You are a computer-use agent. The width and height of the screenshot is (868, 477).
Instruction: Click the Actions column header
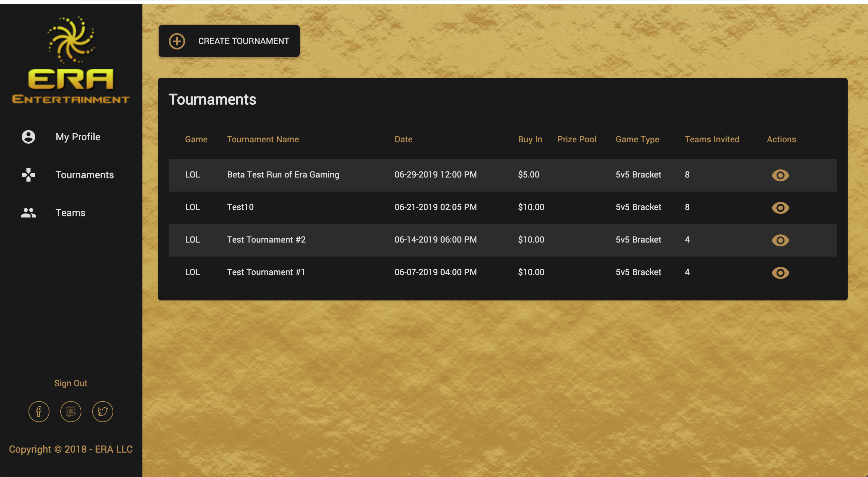pyautogui.click(x=782, y=139)
